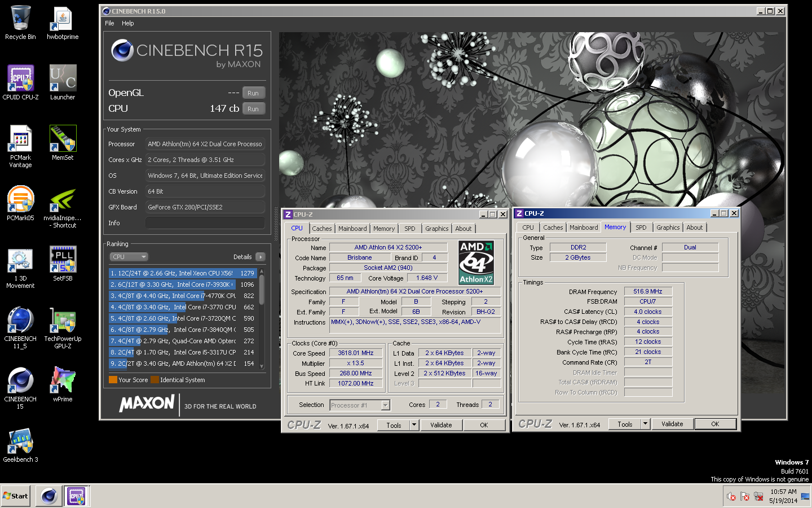Switch to Graphics tab in right CPU-Z
The height and width of the screenshot is (508, 812).
668,227
